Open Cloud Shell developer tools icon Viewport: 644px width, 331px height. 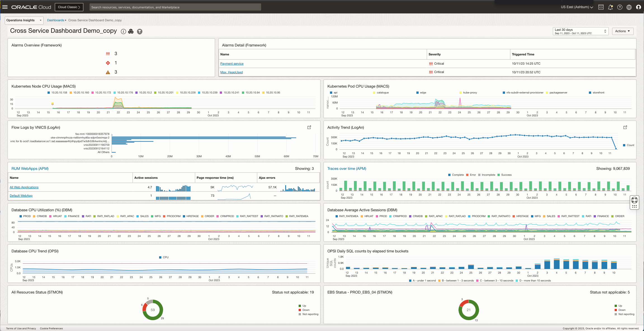[x=601, y=7]
